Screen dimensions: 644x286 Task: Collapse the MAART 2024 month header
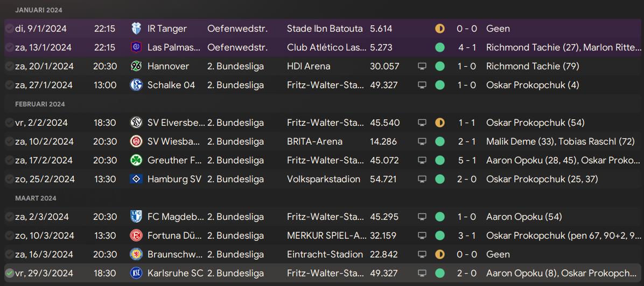[36, 198]
